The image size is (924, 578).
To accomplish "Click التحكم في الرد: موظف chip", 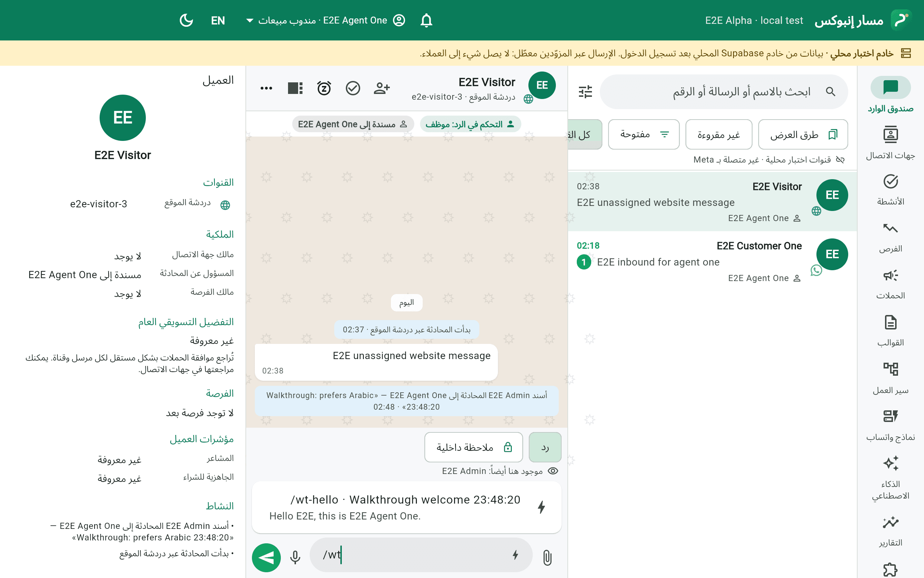I will pos(470,124).
